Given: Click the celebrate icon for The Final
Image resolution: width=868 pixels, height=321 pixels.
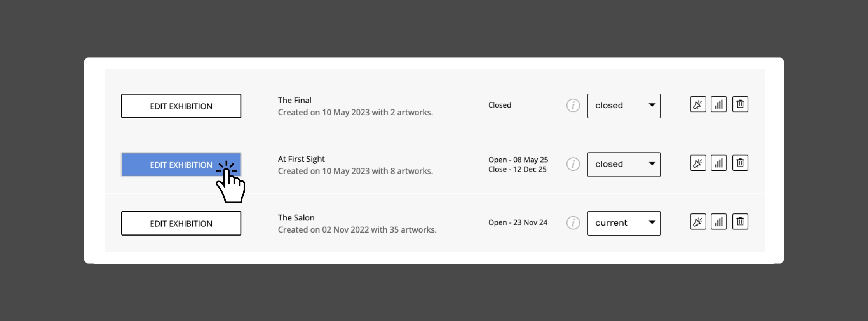Looking at the screenshot, I should [x=698, y=104].
